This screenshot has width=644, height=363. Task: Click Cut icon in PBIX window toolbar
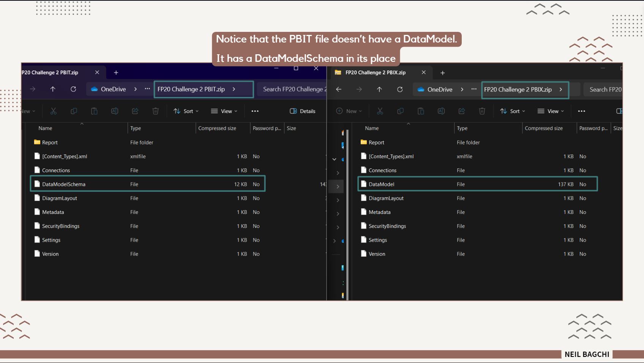coord(380,111)
